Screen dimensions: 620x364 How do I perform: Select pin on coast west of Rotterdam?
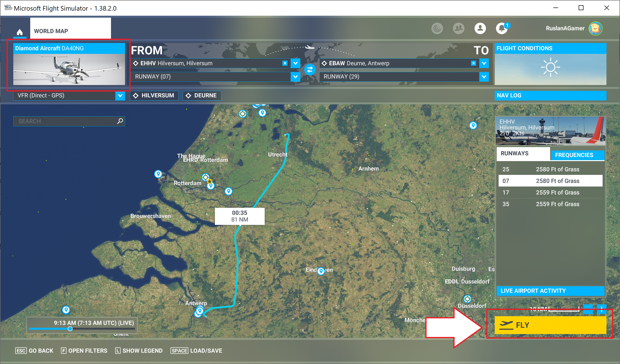point(158,174)
